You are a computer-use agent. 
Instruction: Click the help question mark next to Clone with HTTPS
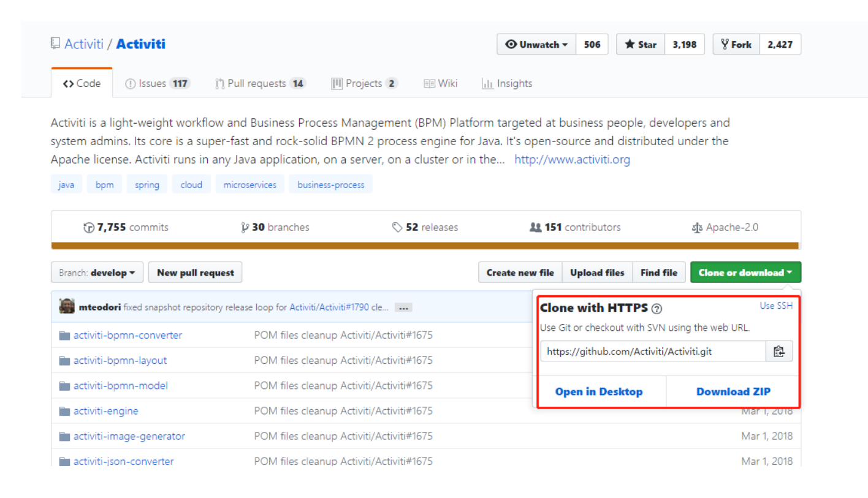point(657,308)
